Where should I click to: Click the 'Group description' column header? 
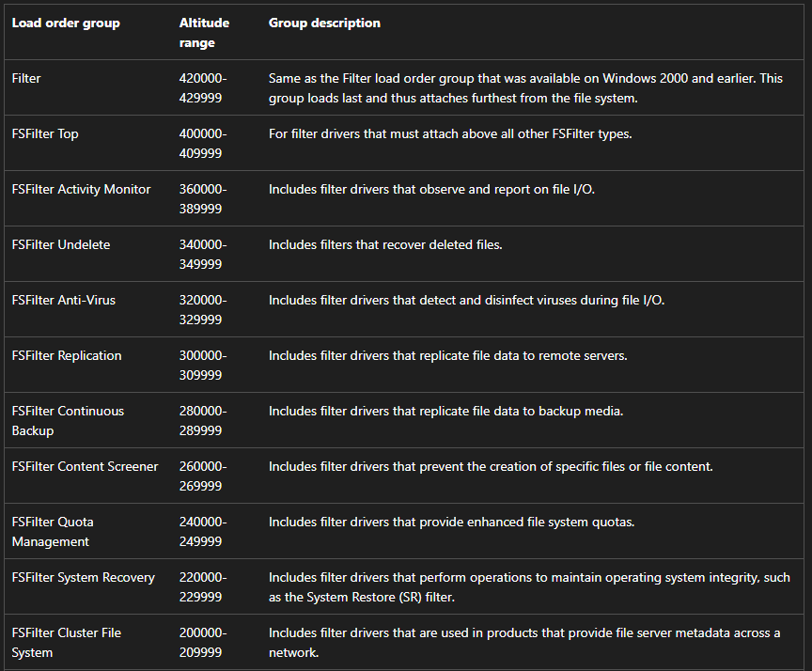click(324, 23)
